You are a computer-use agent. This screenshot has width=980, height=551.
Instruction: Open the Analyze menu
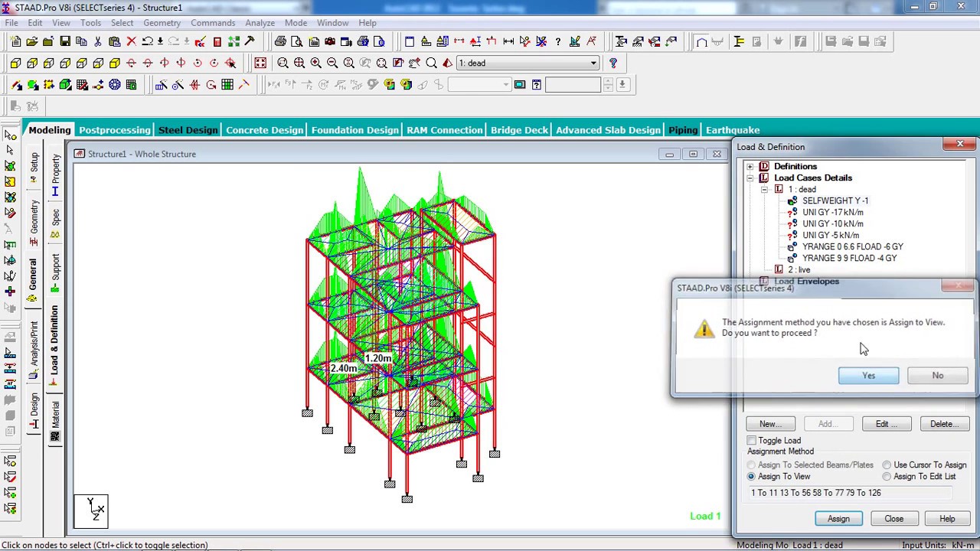260,23
